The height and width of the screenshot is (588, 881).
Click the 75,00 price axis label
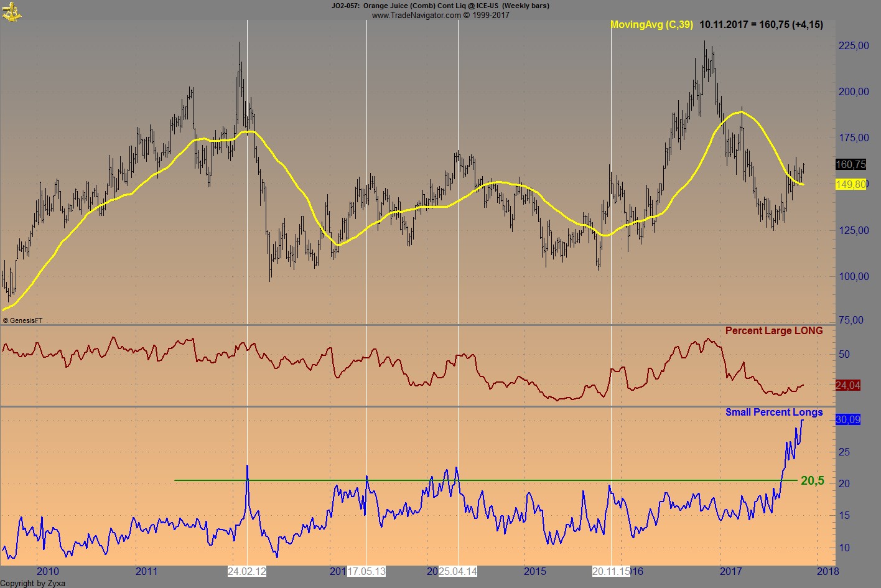point(851,320)
